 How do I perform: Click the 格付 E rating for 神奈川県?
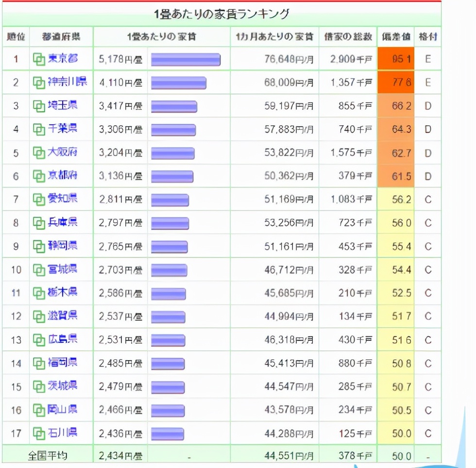427,82
